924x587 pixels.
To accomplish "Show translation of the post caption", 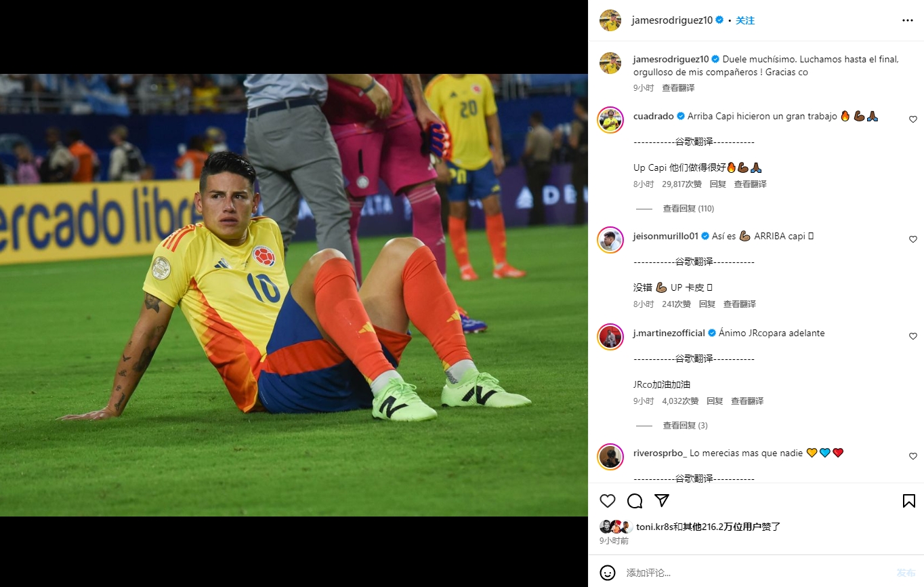I will tap(678, 88).
